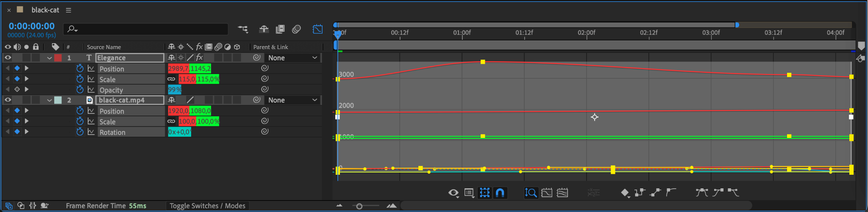The width and height of the screenshot is (868, 212).
Task: Collapse the Elegance layer properties
Action: click(50, 58)
